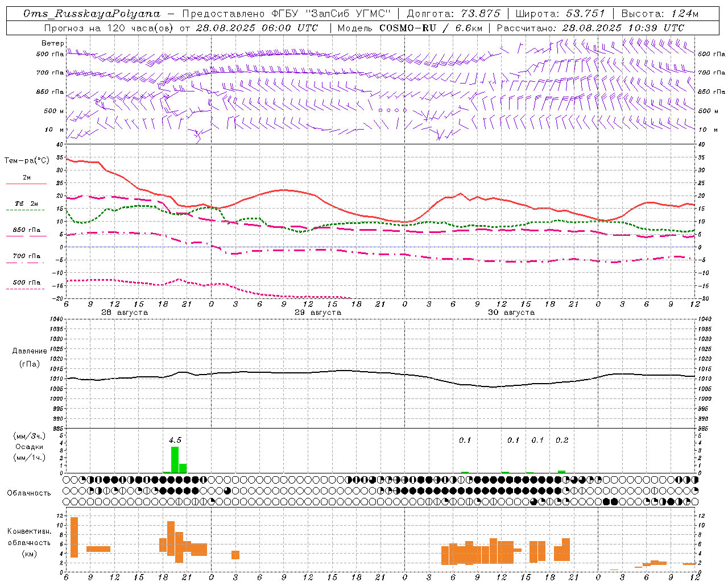Select the 'Долгота: 73.875' header value
This screenshot has width=728, height=582.
[x=454, y=14]
